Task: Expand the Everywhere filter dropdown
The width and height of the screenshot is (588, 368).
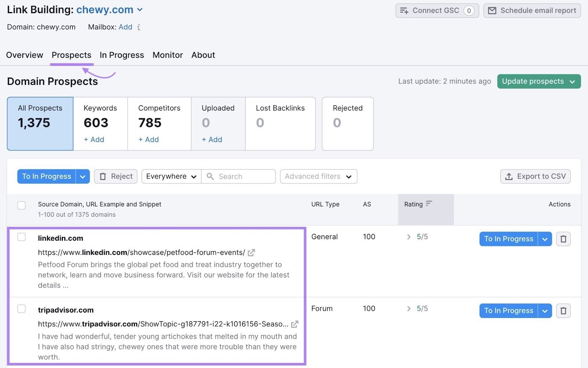Action: 194,176
